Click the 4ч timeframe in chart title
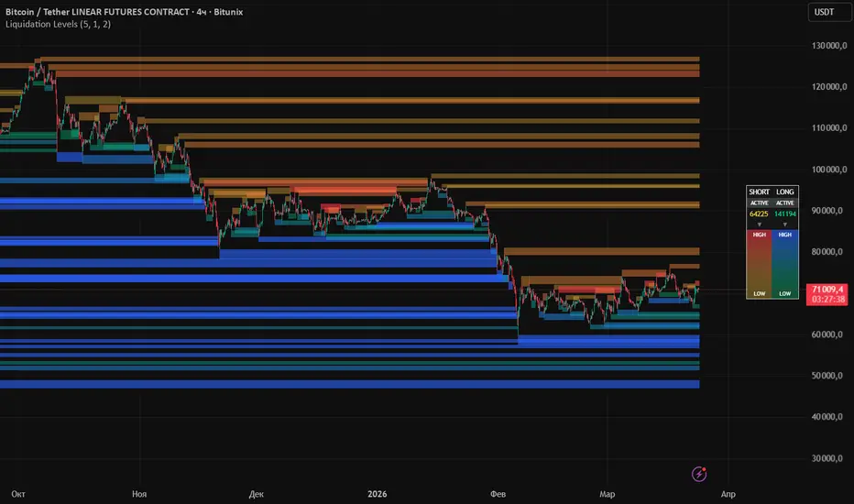The image size is (854, 504). [202, 11]
